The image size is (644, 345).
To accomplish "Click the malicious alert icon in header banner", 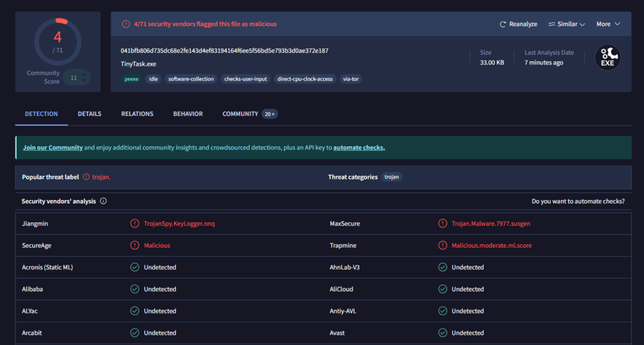I will pos(126,25).
